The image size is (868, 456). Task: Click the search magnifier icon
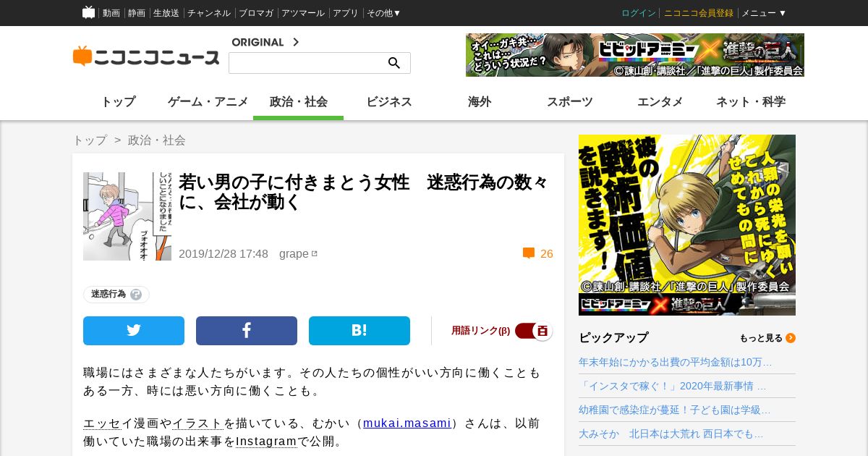point(394,63)
